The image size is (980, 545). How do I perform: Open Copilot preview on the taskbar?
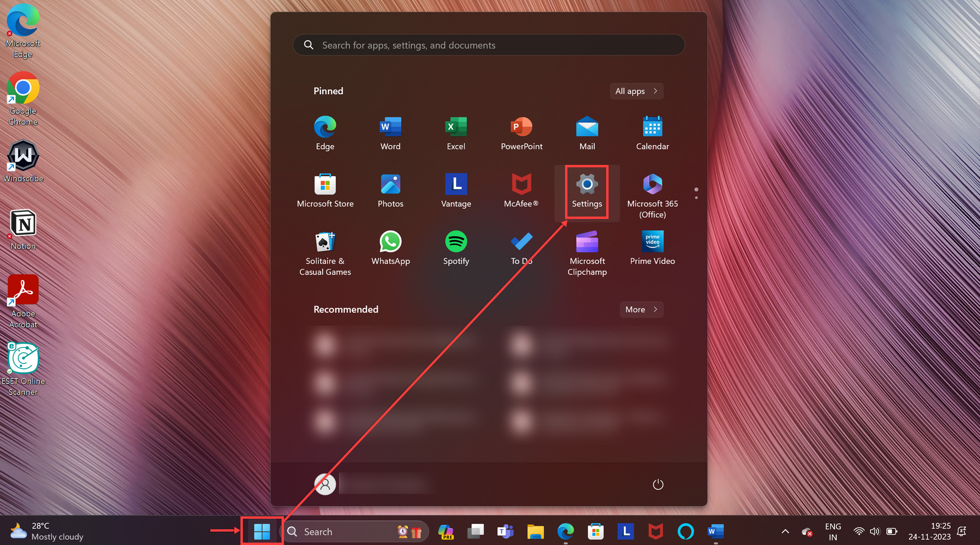(446, 531)
